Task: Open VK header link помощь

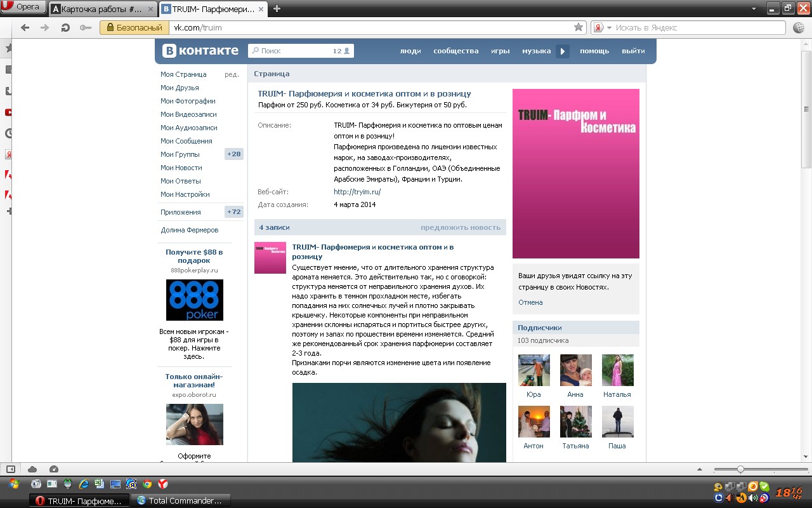Action: coord(594,51)
